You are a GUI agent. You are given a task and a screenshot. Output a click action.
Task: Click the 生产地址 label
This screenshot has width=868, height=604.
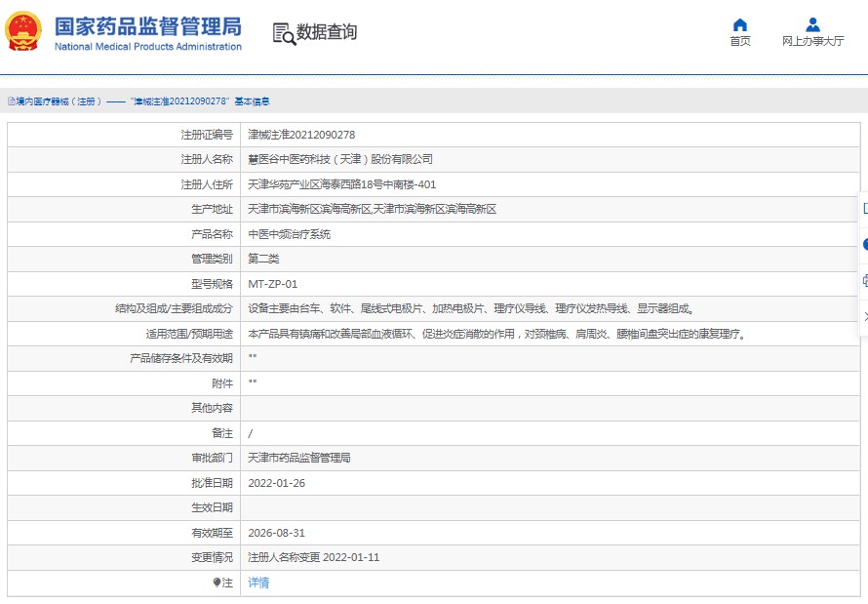pyautogui.click(x=212, y=209)
